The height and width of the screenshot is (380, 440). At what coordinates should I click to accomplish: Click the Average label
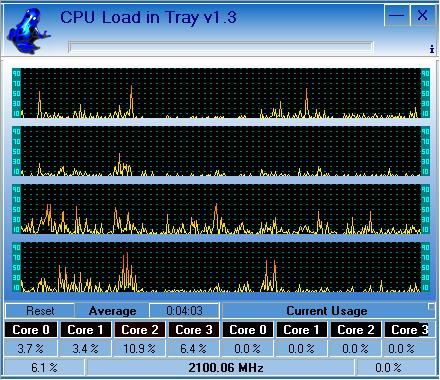(x=112, y=311)
